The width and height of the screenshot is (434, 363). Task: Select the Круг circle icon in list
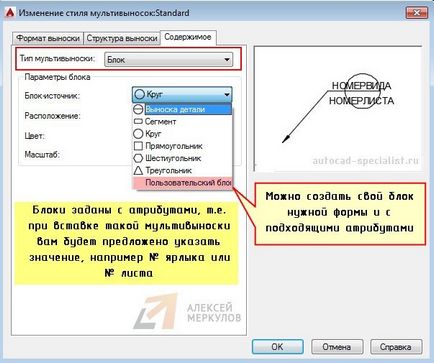138,134
